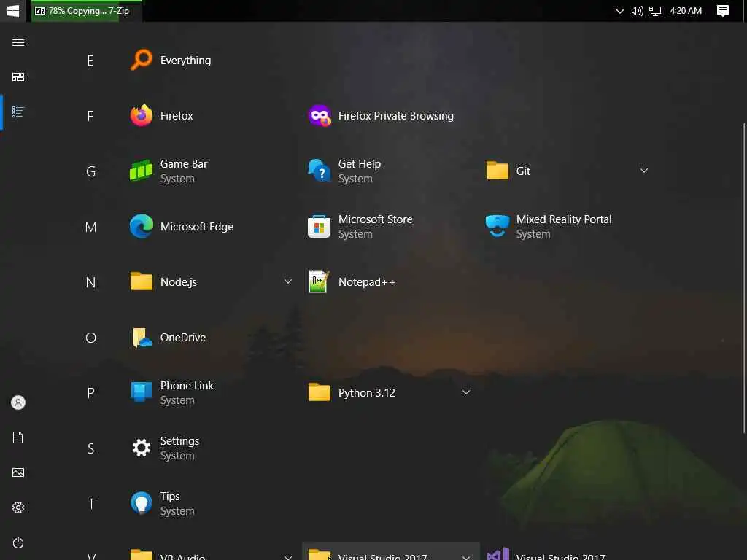Launch Microsoft Edge
747x560 pixels.
(x=182, y=227)
